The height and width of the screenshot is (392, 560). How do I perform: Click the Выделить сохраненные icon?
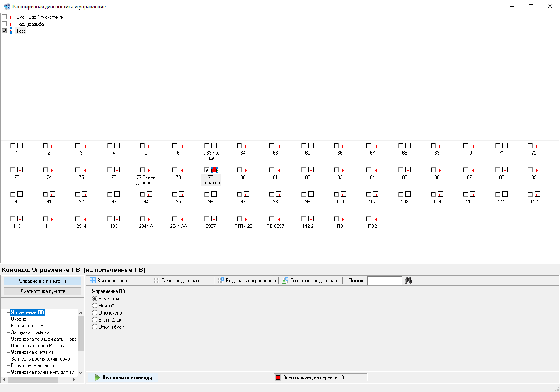[221, 281]
